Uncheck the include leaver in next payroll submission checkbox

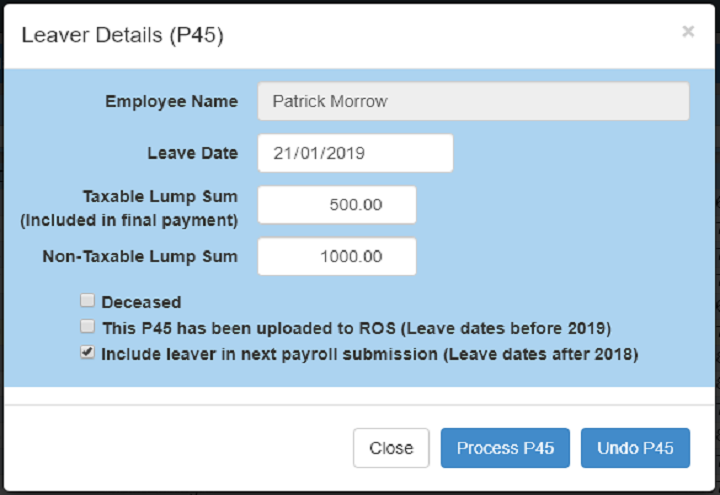[x=88, y=352]
